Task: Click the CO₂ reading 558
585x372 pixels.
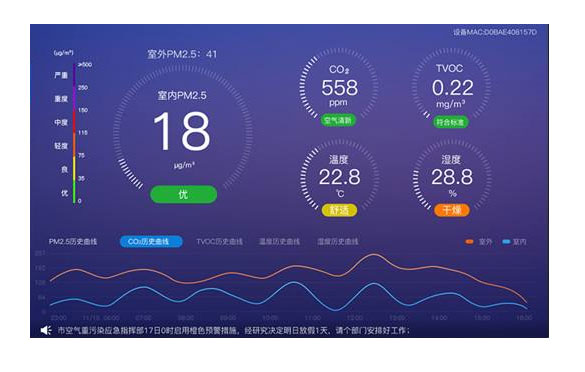Action: tap(340, 88)
